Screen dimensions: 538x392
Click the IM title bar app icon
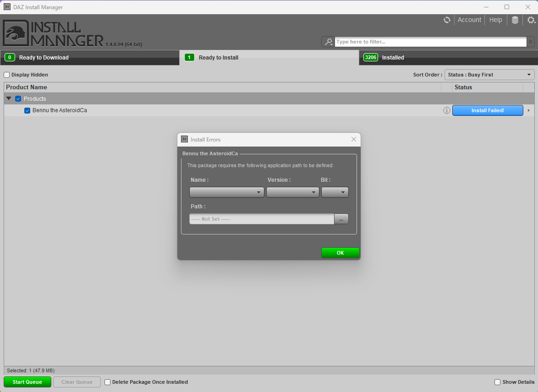(7, 7)
